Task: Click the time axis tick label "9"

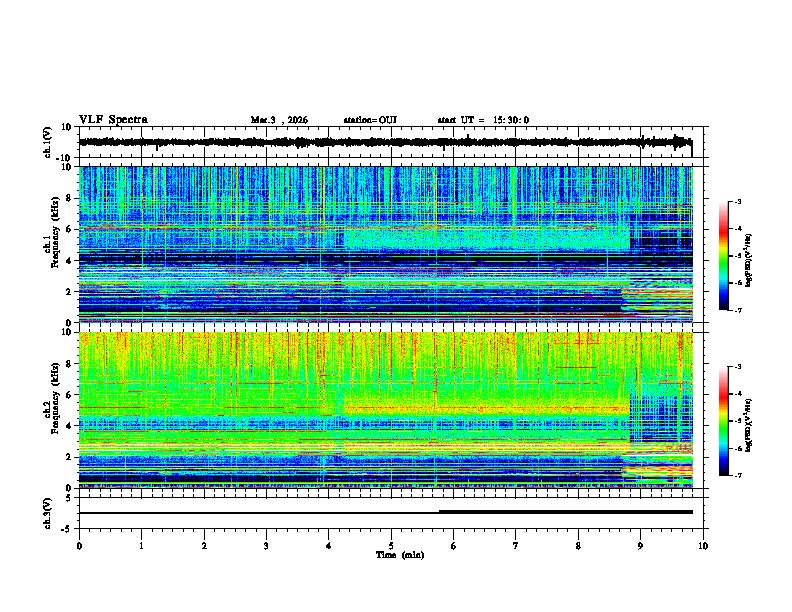Action: click(640, 546)
